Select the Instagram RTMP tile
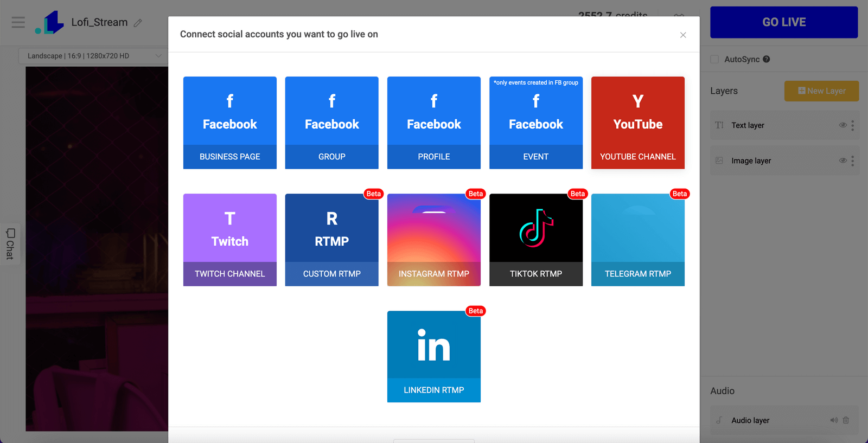The image size is (868, 443). pos(434,240)
